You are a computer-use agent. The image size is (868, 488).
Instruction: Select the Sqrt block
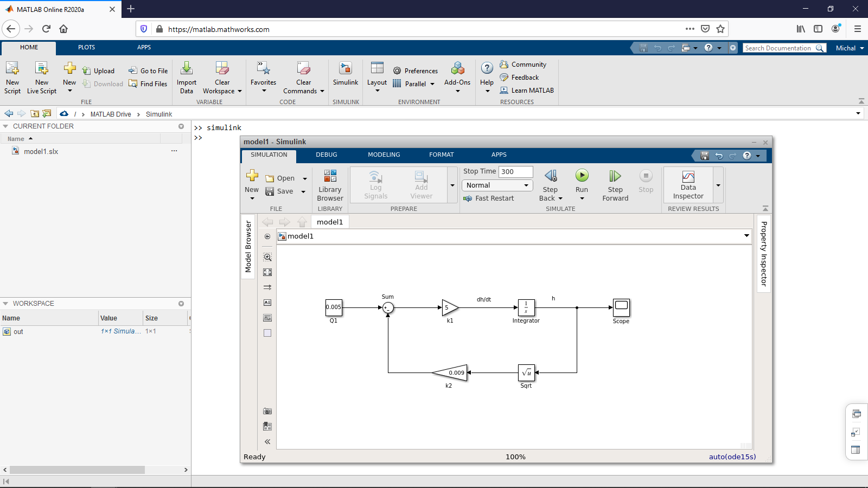(x=526, y=373)
